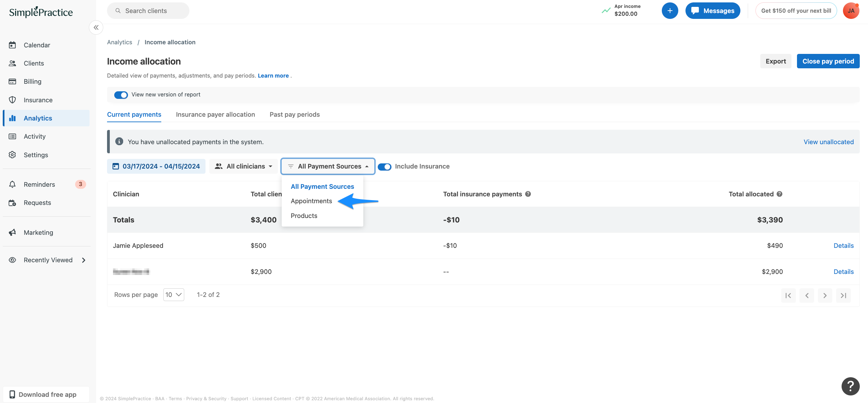The height and width of the screenshot is (403, 868).
Task: Switch to Insurance payer allocation tab
Action: [x=215, y=114]
